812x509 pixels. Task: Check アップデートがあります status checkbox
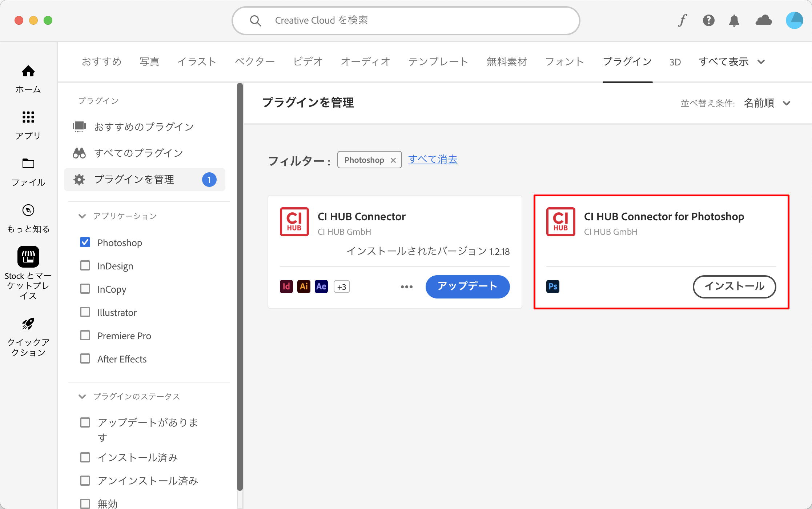[x=85, y=422]
